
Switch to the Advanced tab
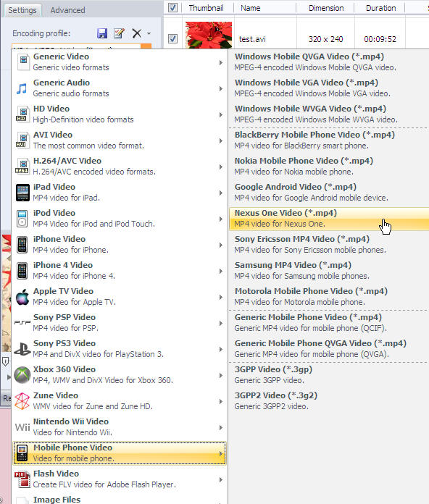(67, 10)
